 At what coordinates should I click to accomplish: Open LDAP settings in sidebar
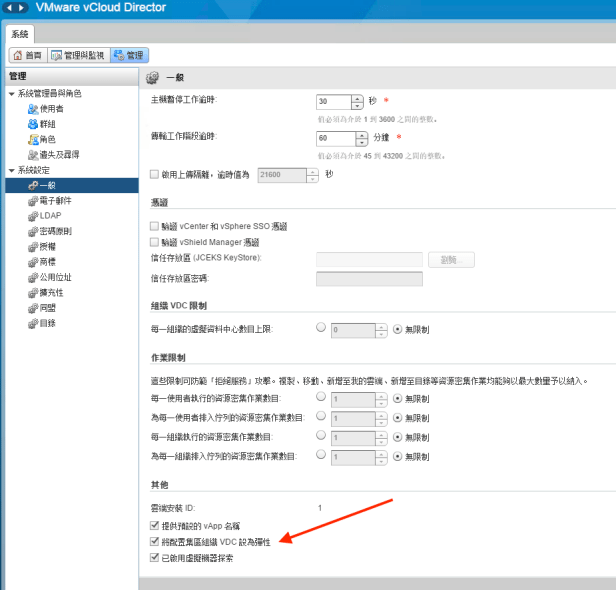(50, 215)
